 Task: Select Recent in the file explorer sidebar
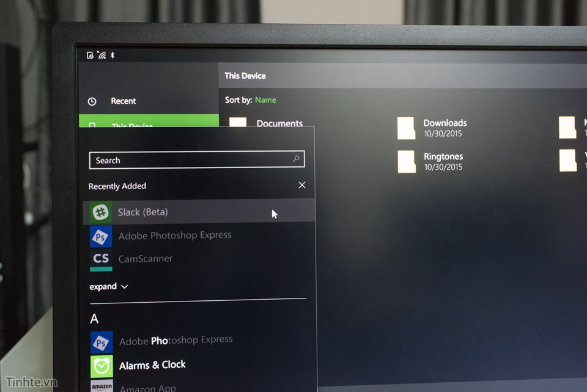(x=123, y=101)
